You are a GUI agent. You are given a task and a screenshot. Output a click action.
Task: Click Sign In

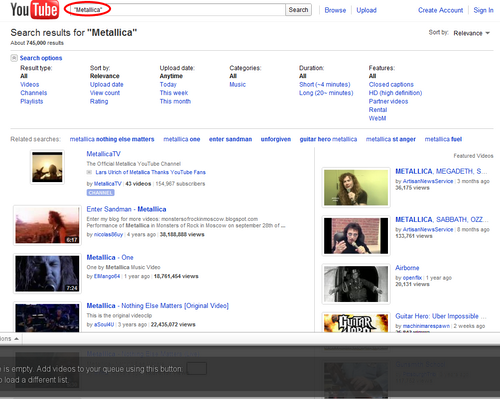coord(483,10)
